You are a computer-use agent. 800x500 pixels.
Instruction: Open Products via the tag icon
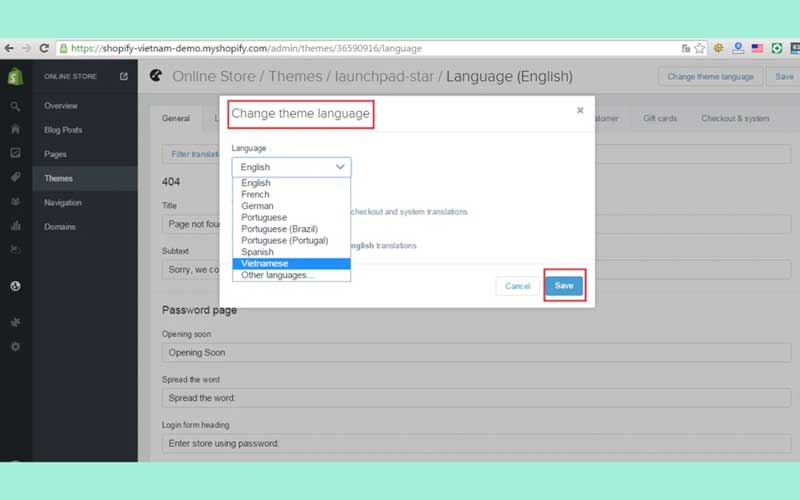15,177
